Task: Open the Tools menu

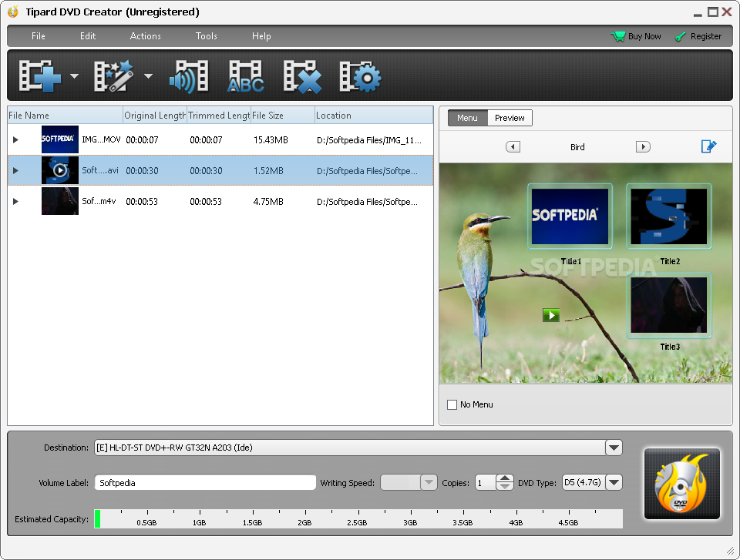Action: pos(207,36)
